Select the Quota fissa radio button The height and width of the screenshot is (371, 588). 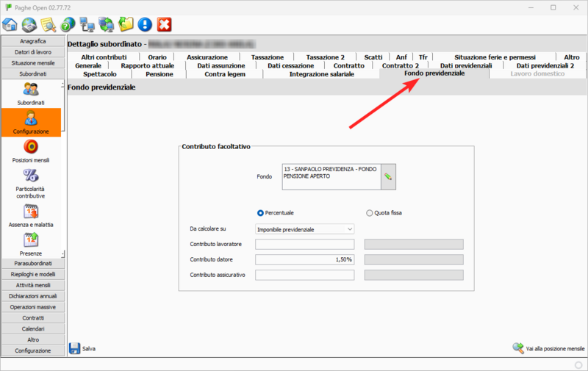[x=370, y=213]
